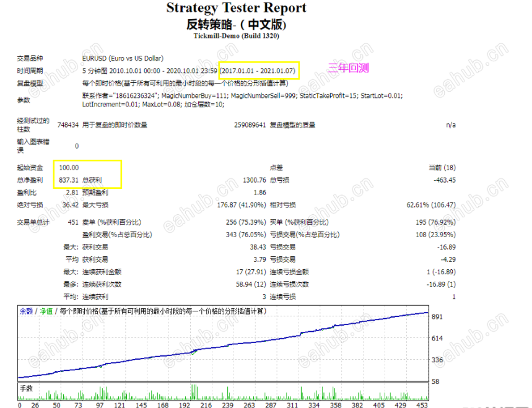Click x-axis tick label 453
Viewport: 532px width, 408px height.
[422, 405]
